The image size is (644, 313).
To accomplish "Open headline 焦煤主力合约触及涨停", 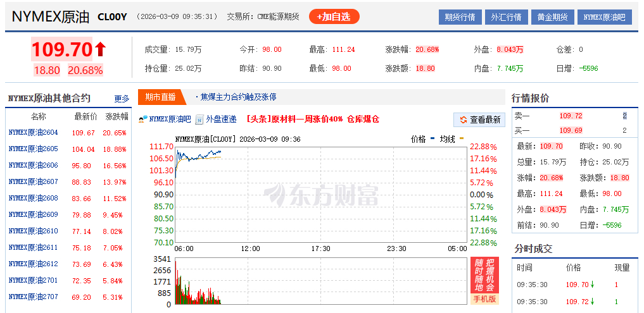I will (x=238, y=97).
